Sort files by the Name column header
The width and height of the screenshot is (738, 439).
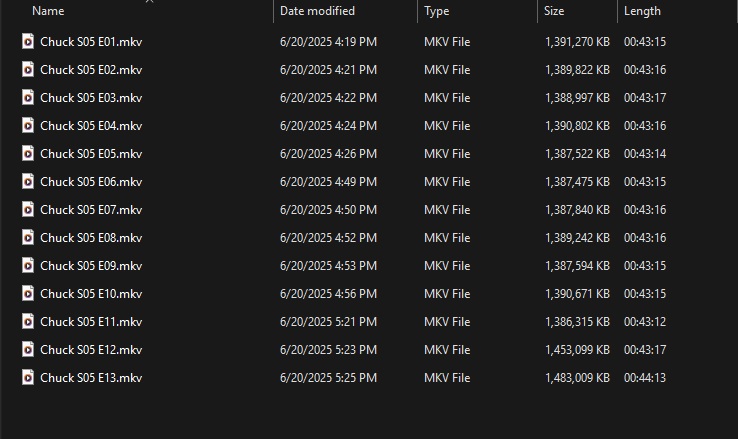(48, 11)
